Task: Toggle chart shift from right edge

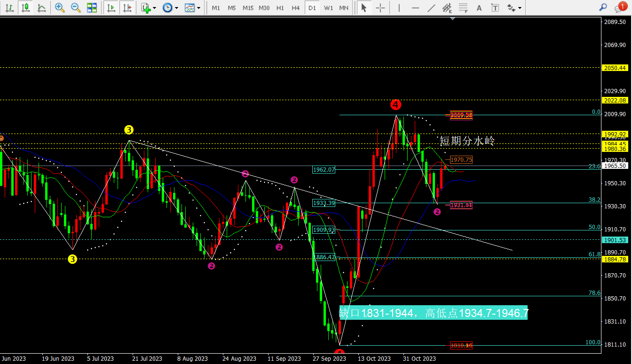Action: (126, 8)
